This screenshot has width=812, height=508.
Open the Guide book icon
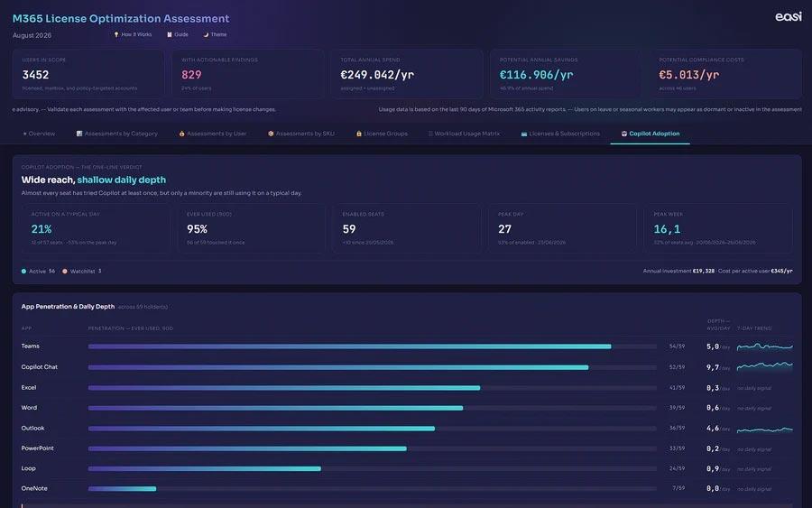click(x=170, y=34)
